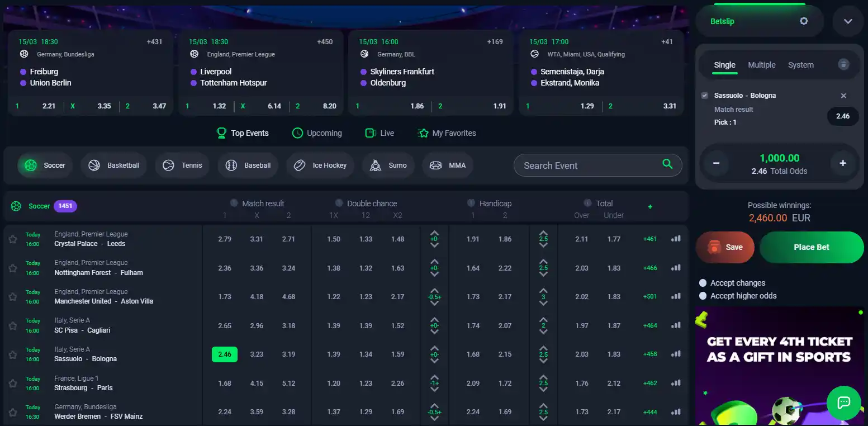868x426 pixels.
Task: Clear betslip with trash icon
Action: (x=843, y=65)
